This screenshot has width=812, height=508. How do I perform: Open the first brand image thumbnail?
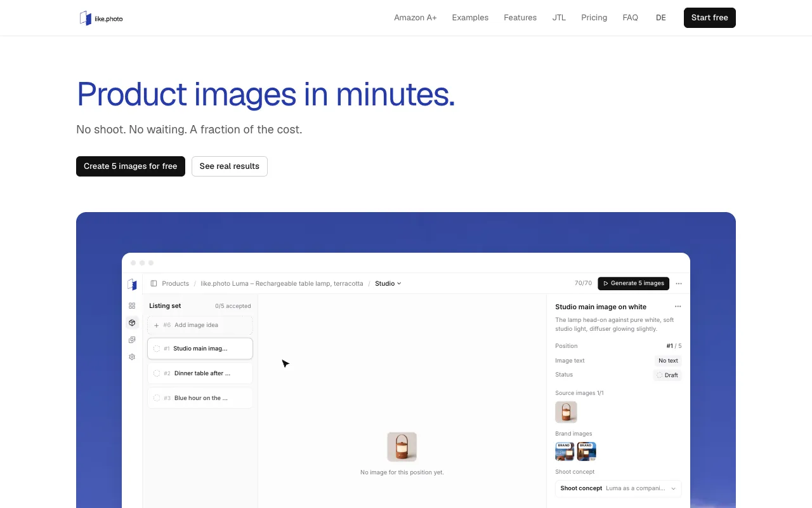[565, 451]
